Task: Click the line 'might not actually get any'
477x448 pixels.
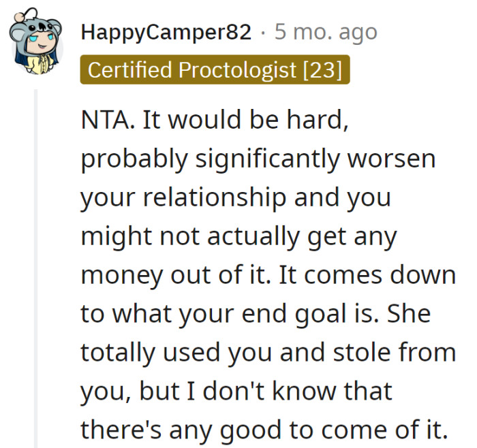Action: tap(238, 238)
